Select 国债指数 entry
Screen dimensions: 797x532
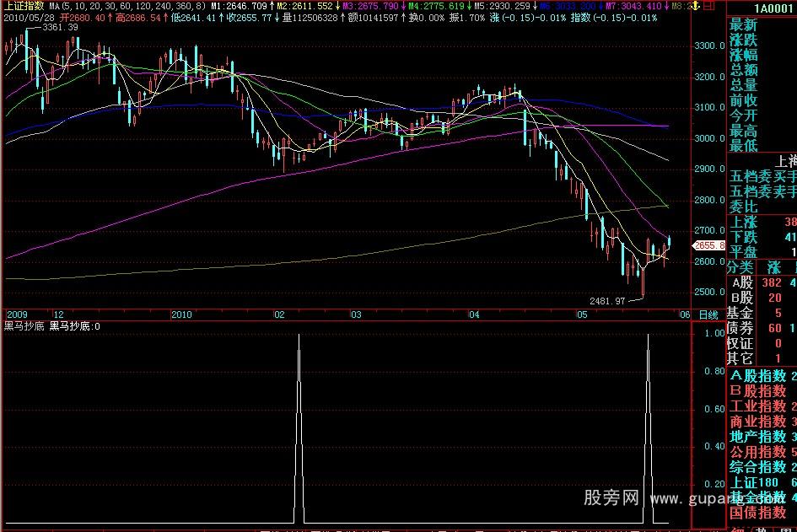pyautogui.click(x=757, y=513)
